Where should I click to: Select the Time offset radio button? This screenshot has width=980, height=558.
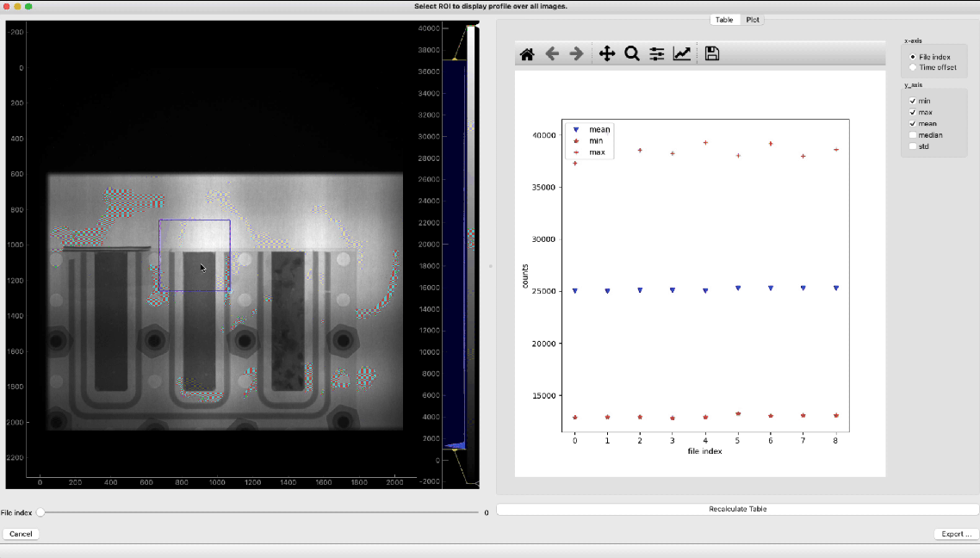pyautogui.click(x=913, y=67)
